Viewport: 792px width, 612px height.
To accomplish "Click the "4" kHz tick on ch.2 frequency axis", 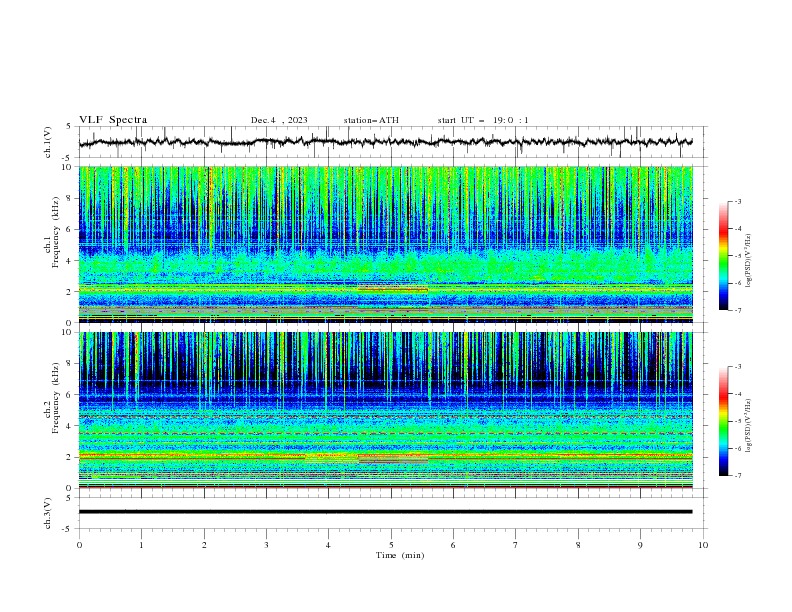I will 69,426.
